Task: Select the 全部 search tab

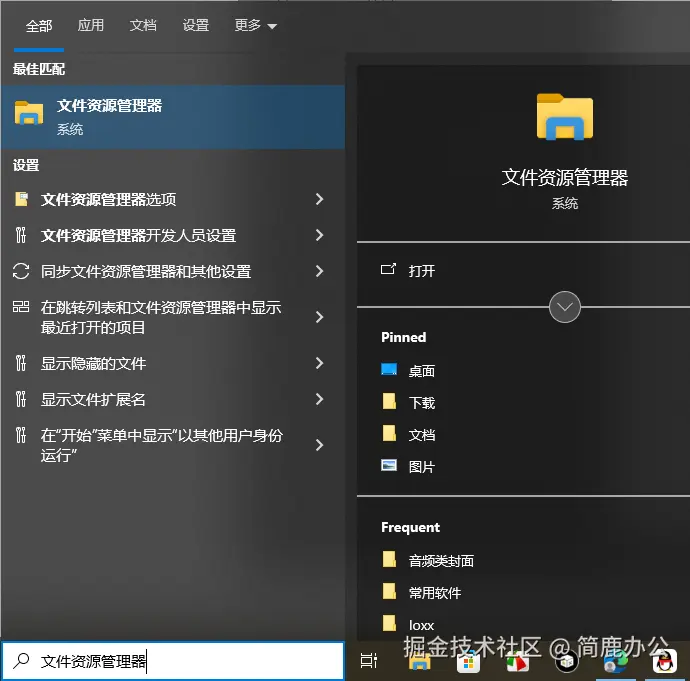Action: 39,26
